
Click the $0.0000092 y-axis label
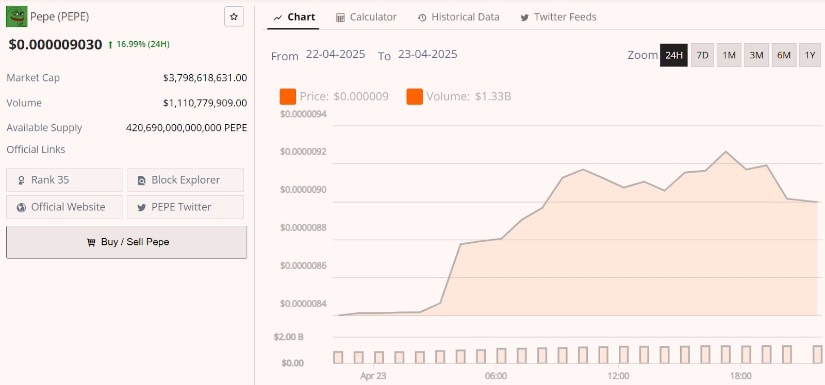tap(304, 151)
